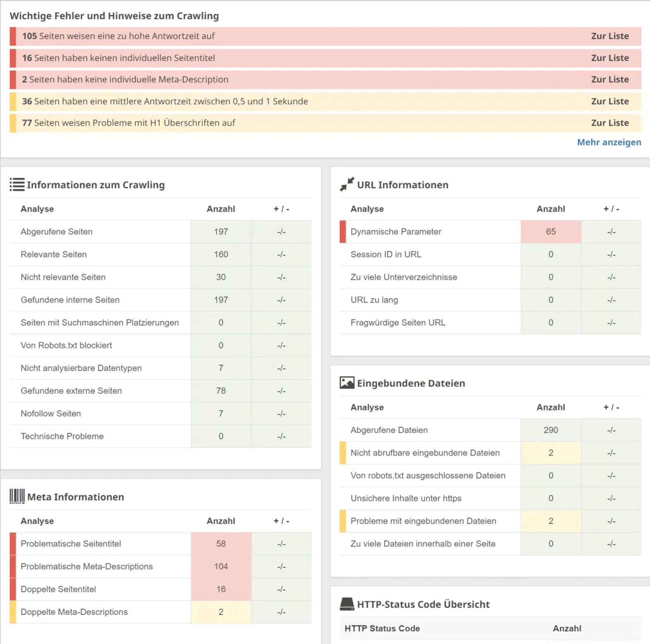Click Zu viele Unterverzeichnisse row label
Screen dimensions: 650x644
[x=404, y=277]
